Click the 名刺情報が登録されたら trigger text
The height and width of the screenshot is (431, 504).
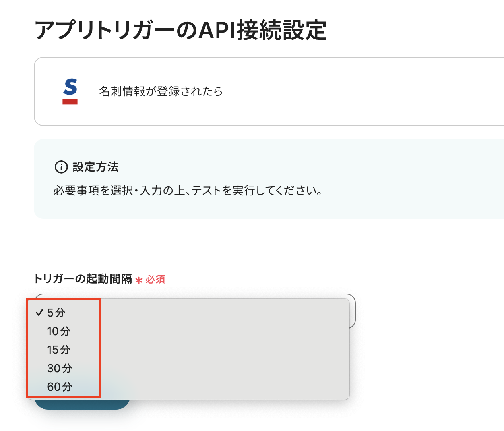coord(161,91)
